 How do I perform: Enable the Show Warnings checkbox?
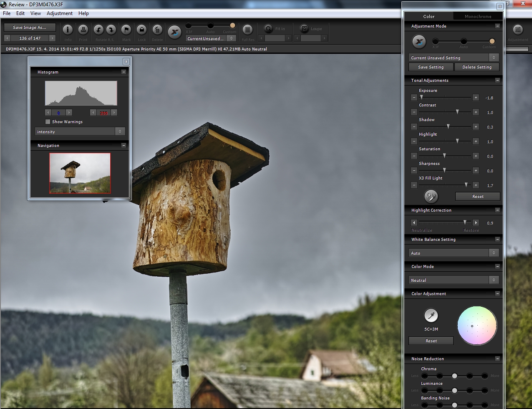point(48,122)
